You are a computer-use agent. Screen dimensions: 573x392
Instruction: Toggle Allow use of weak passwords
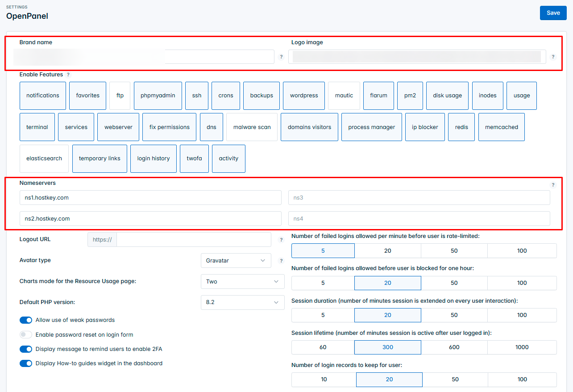(26, 320)
